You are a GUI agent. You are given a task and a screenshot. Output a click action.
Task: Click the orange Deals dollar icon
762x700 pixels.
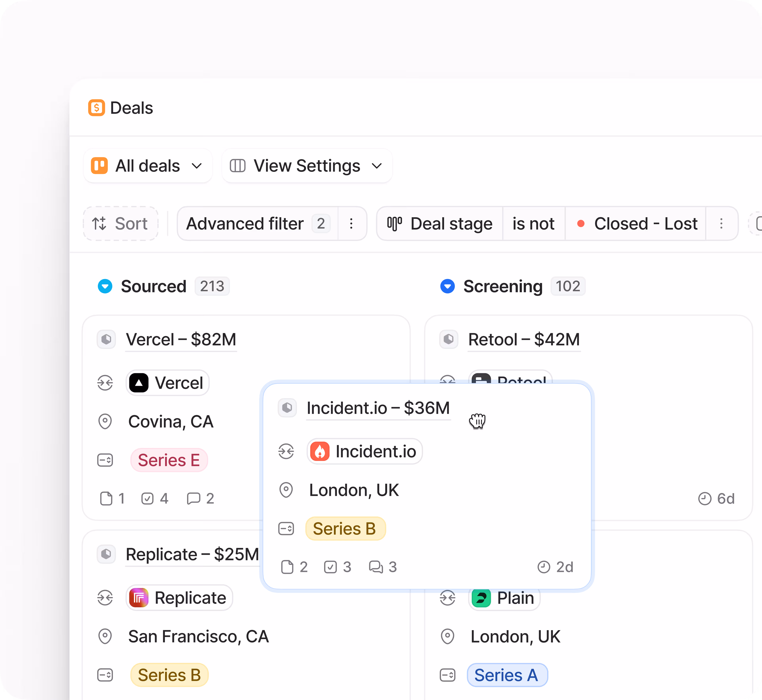pos(96,108)
